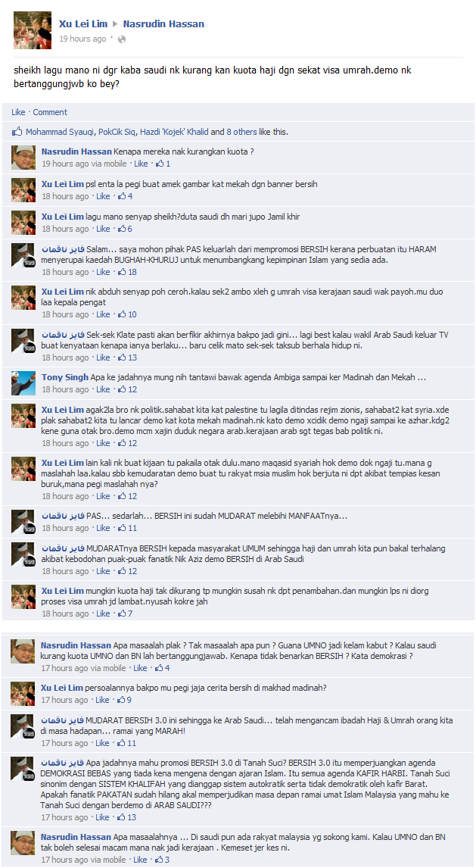Like Nasrudin Hassan's 'Kenapa mereka nak kurangkan kuota' comment
The width and height of the screenshot is (476, 868).
point(141,164)
